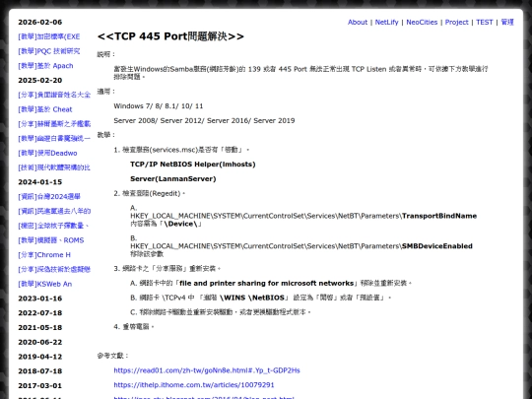
Task: Open the About link in top navigation
Action: tap(358, 23)
